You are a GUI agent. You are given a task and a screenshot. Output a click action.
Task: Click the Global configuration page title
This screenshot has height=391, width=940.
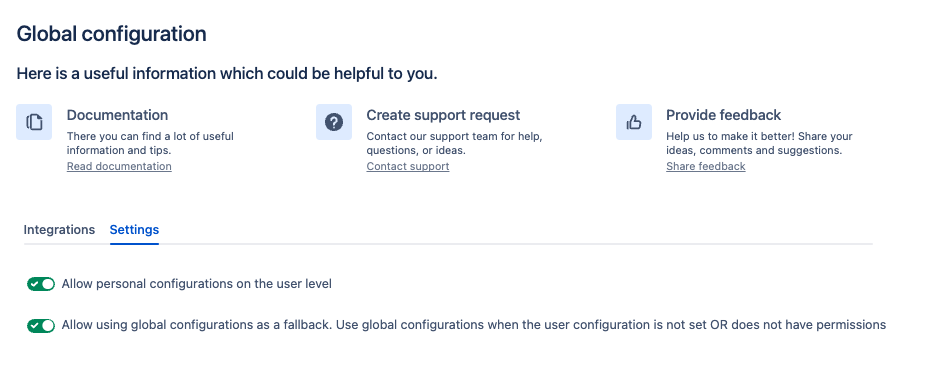tap(112, 34)
